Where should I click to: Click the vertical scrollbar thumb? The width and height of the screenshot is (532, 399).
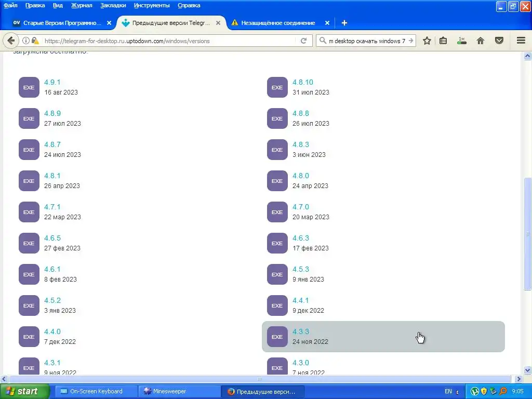tap(527, 234)
